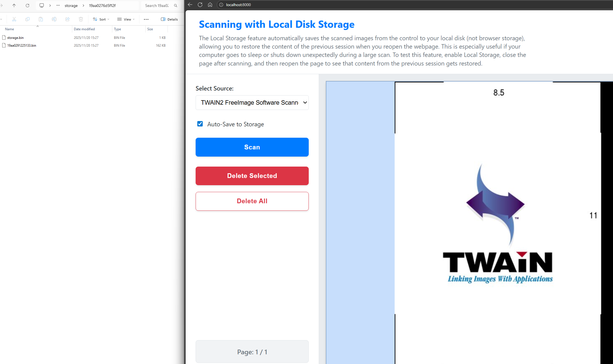Image resolution: width=613 pixels, height=364 pixels.
Task: Click the Cut icon in Explorer toolbar
Action: click(x=14, y=19)
